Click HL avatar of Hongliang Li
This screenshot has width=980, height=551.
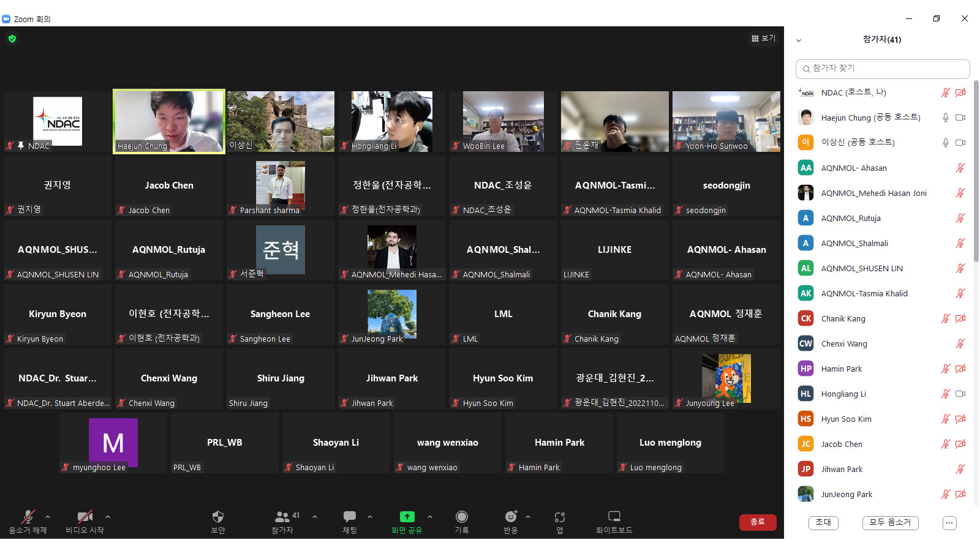coord(806,394)
